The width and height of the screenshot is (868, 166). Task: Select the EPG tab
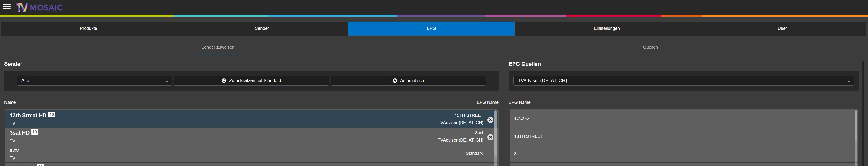431,28
